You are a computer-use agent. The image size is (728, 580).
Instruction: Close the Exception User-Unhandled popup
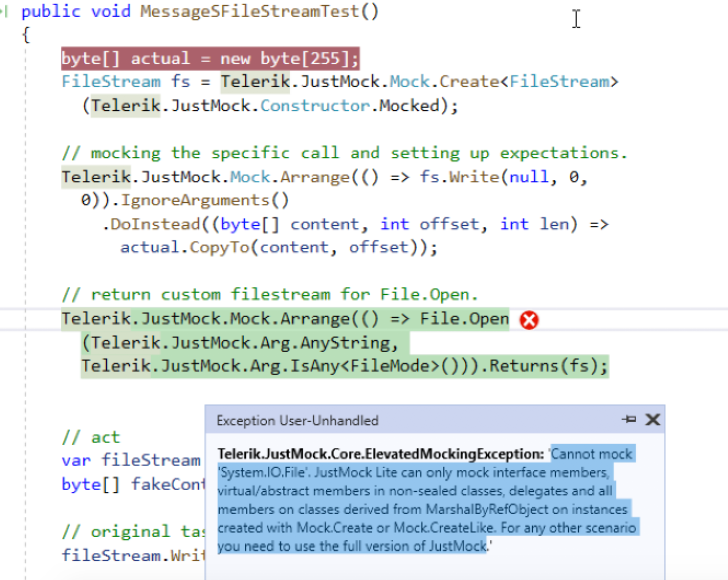pyautogui.click(x=653, y=419)
